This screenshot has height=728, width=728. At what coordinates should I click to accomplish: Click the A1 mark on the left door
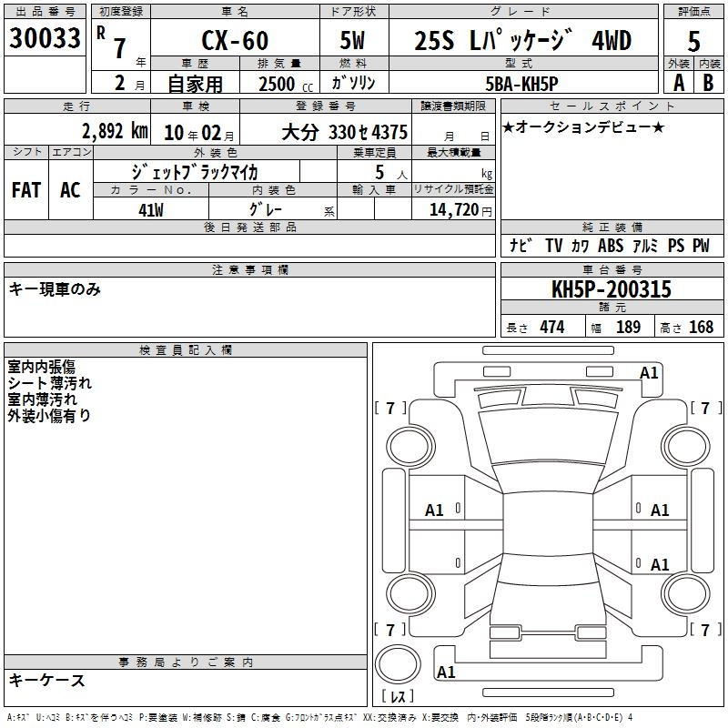[x=435, y=511]
